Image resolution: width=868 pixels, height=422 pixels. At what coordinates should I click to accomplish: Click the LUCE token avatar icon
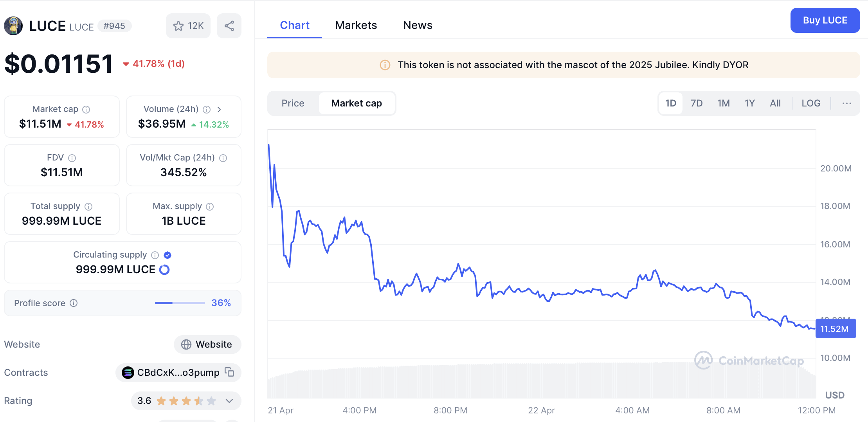[13, 26]
